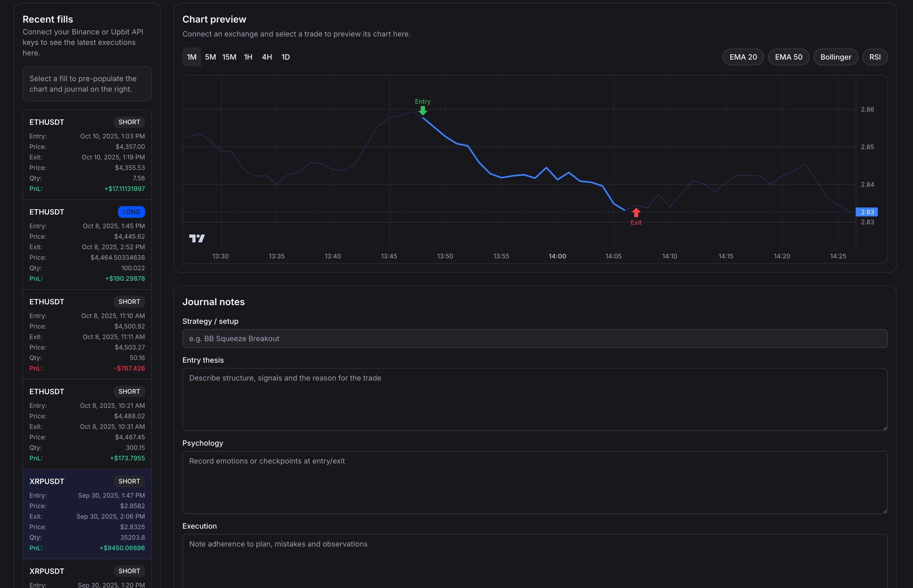This screenshot has height=588, width=913.
Task: Select the bottom XRPUSDT short fill
Action: [x=87, y=573]
